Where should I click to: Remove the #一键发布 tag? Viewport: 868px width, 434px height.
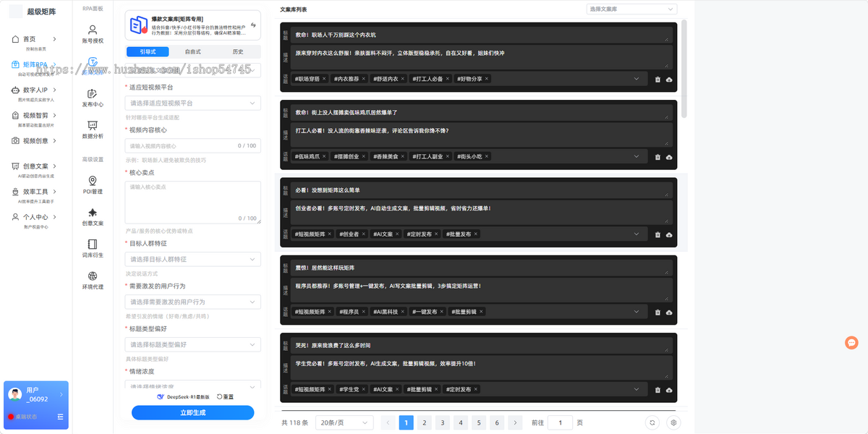click(x=441, y=312)
